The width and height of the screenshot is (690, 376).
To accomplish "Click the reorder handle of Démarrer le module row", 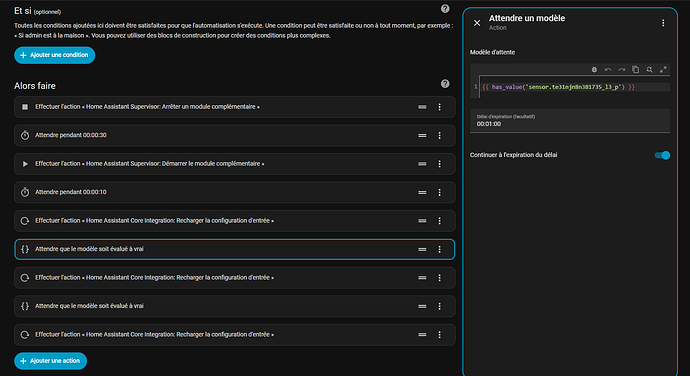I will 422,164.
